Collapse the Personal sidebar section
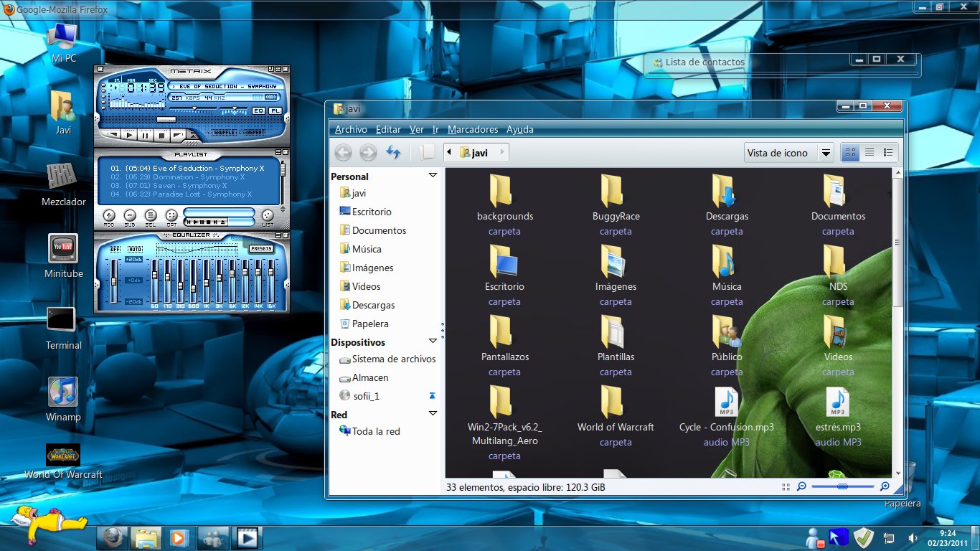Screen dimensions: 980x551 tap(432, 175)
